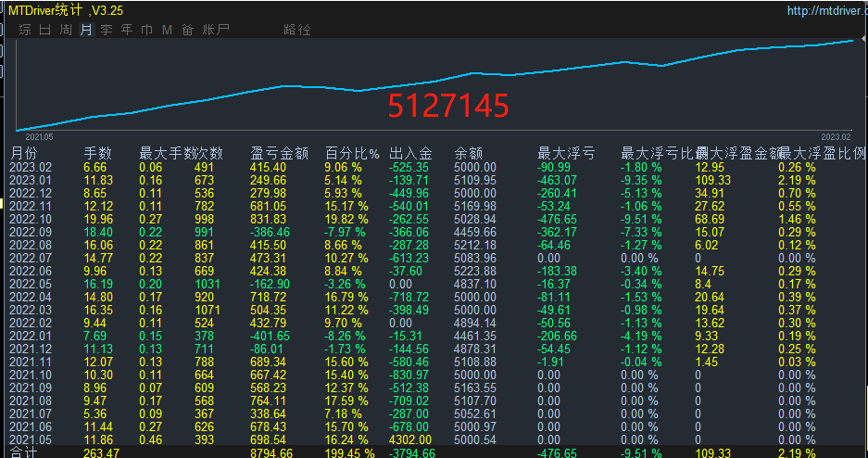Switch to the 季 quarterly tab
This screenshot has width=868, height=458.
[x=107, y=30]
